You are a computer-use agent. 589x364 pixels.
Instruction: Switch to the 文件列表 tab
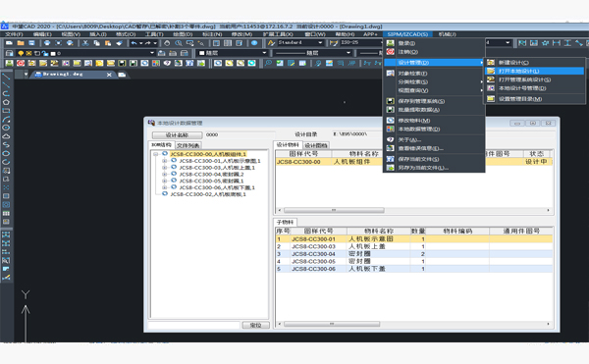[188, 145]
